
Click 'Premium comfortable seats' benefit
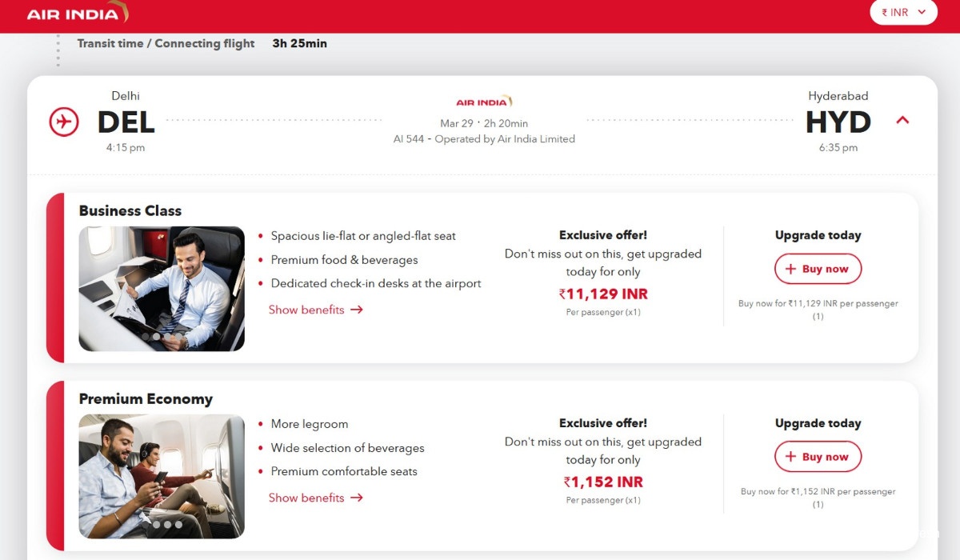(x=344, y=471)
